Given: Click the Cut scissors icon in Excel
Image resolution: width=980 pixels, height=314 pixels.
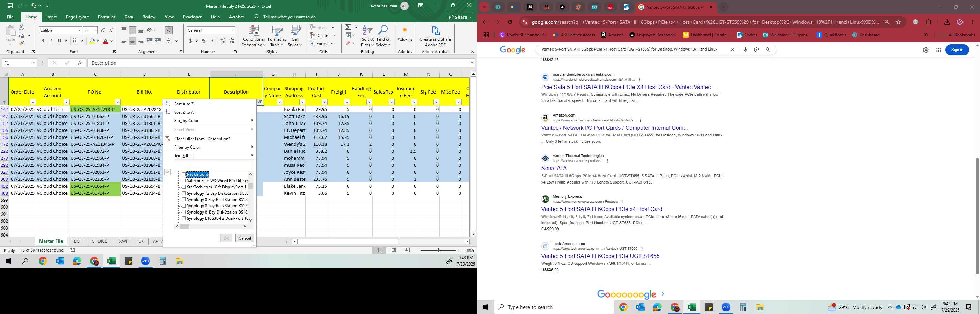Looking at the screenshot, I should [x=21, y=27].
